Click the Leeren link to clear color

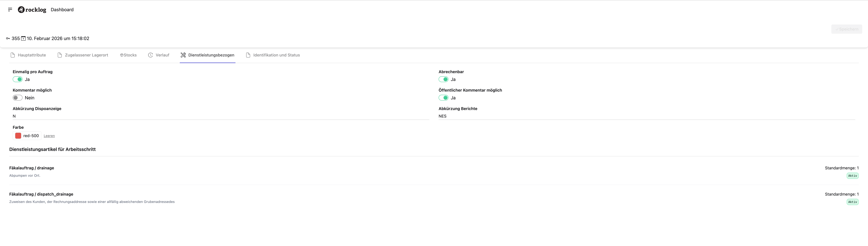point(49,136)
